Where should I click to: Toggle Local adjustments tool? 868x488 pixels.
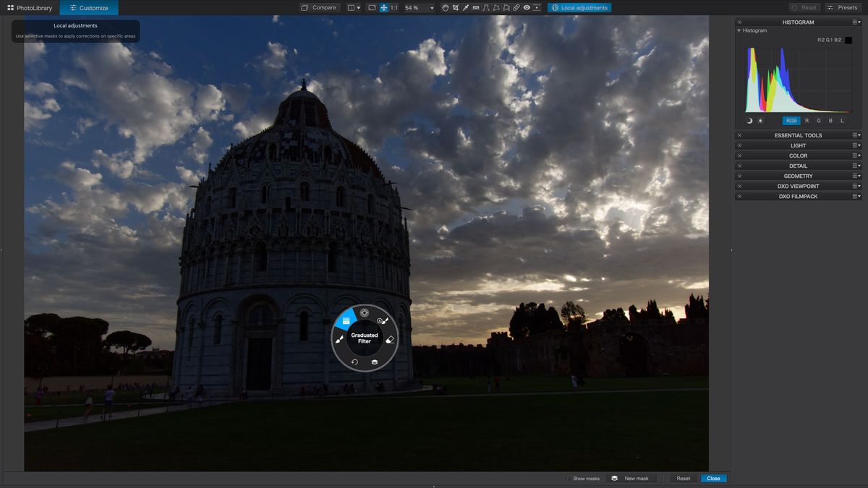[579, 7]
